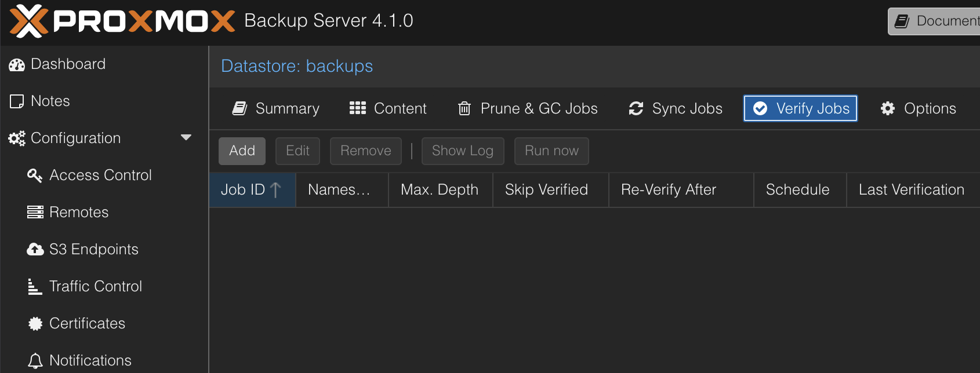Click the Content grid icon
Viewport: 980px width, 373px height.
pyautogui.click(x=358, y=108)
